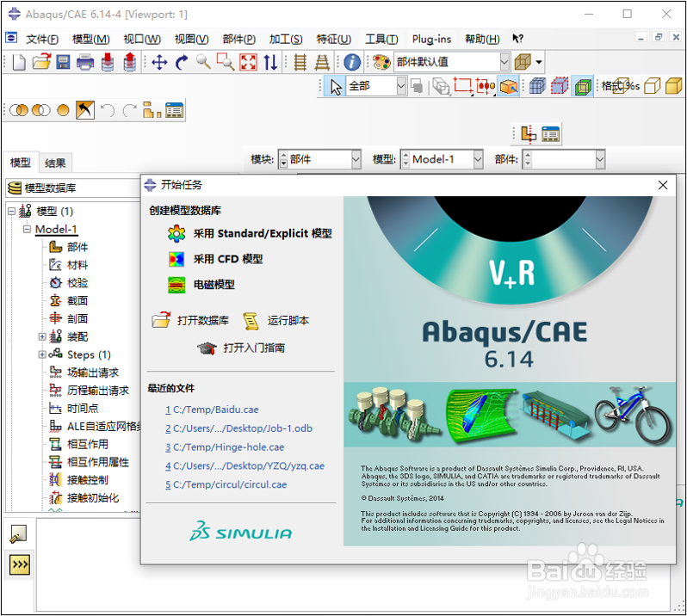Screen dimensions: 687x616
Task: Click 采用 CFD 模型 option
Action: (215, 259)
